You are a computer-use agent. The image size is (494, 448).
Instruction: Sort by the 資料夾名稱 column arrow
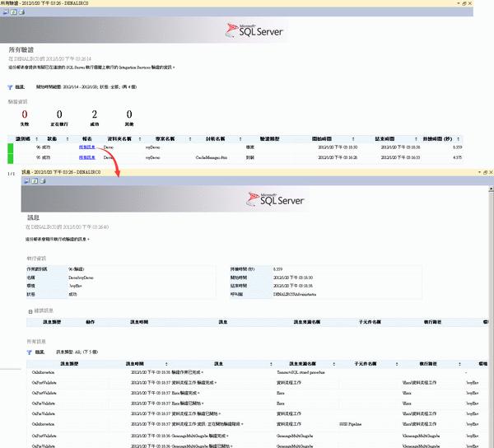pyautogui.click(x=140, y=139)
